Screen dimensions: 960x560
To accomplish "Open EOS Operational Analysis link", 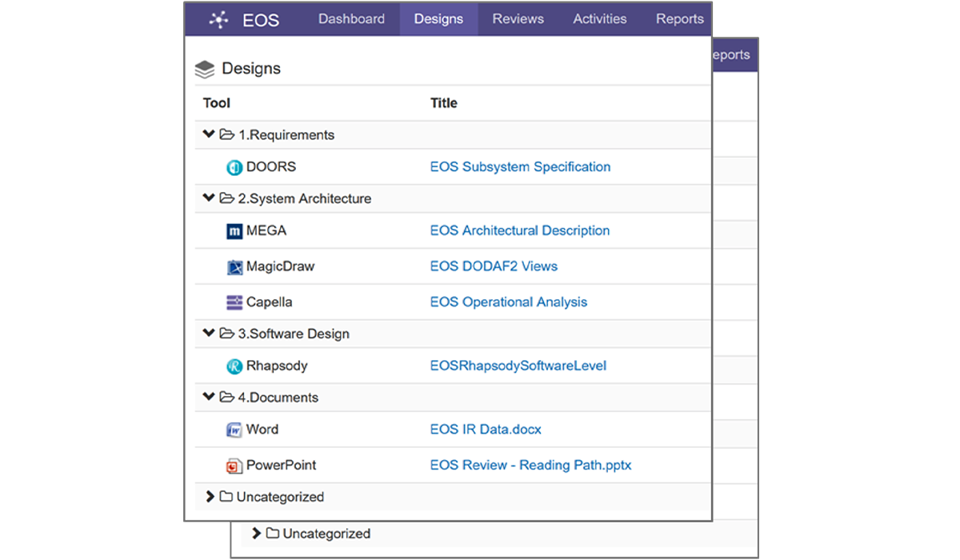I will (x=509, y=302).
